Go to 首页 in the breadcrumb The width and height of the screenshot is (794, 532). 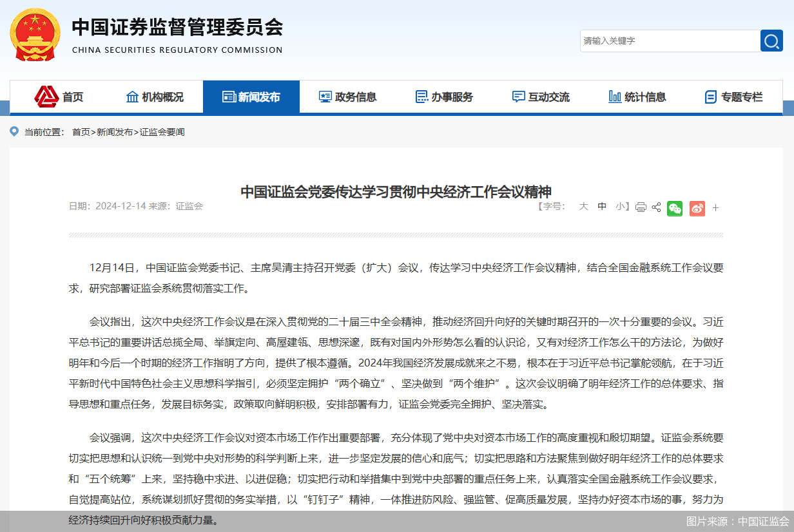point(81,132)
